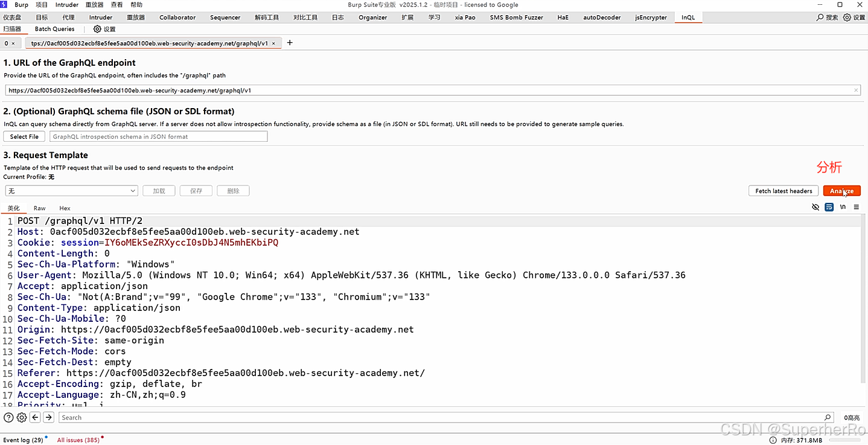Viewport: 868px width, 445px height.
Task: Open the Burp menu
Action: [21, 5]
